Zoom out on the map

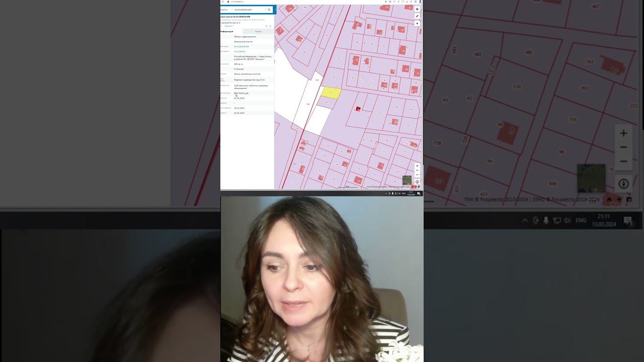pos(417,174)
